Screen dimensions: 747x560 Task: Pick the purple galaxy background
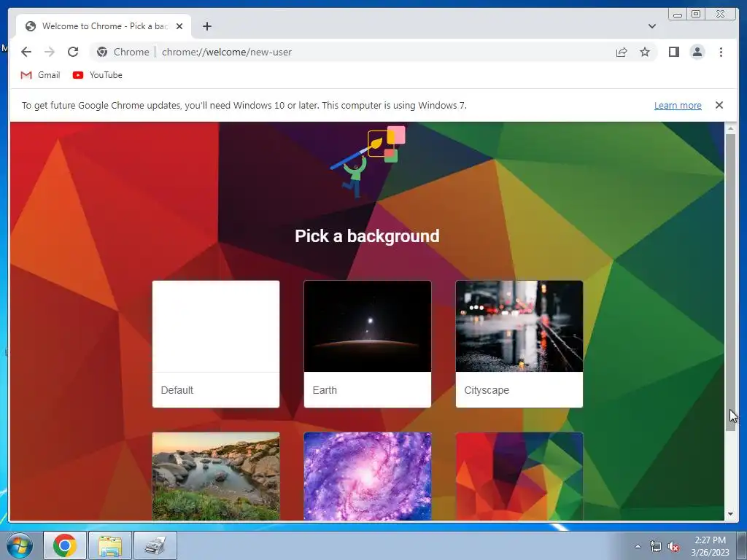pos(368,476)
